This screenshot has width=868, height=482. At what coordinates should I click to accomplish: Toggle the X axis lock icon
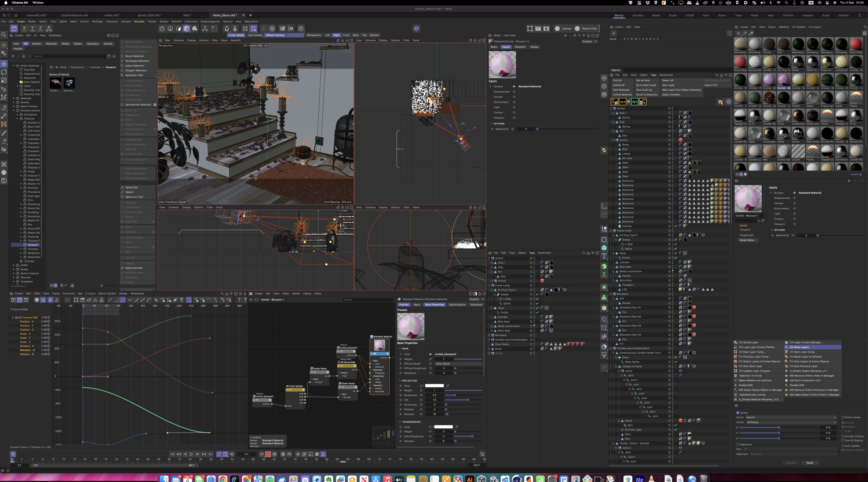(24, 29)
